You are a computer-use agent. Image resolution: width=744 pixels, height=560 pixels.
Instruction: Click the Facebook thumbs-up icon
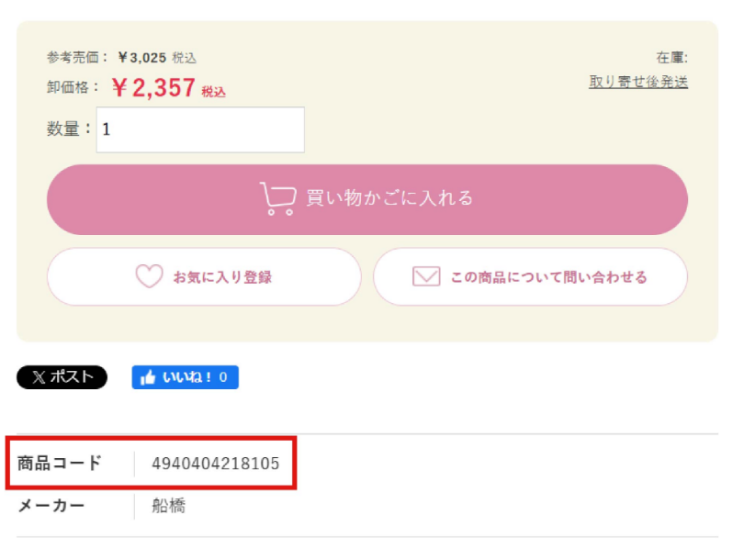click(x=148, y=377)
